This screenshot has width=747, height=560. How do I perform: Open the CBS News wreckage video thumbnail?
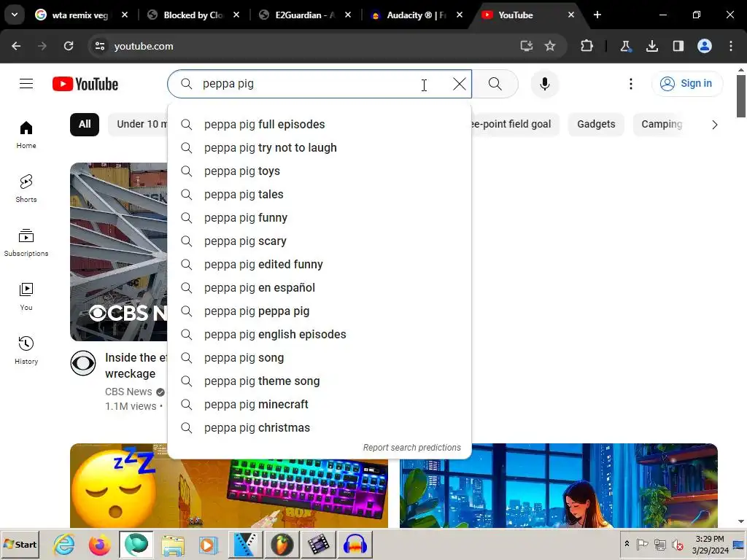(x=119, y=252)
